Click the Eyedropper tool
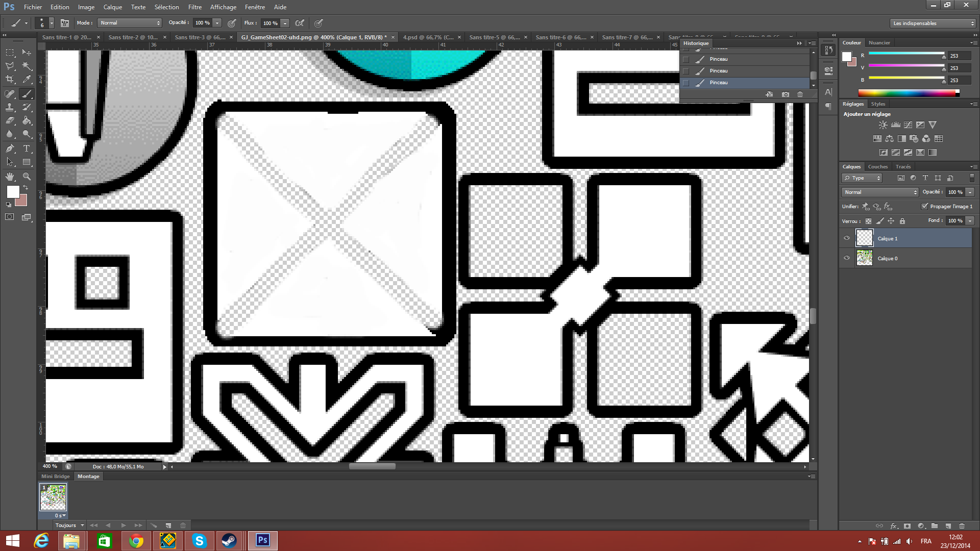This screenshot has width=980, height=551. tap(27, 80)
